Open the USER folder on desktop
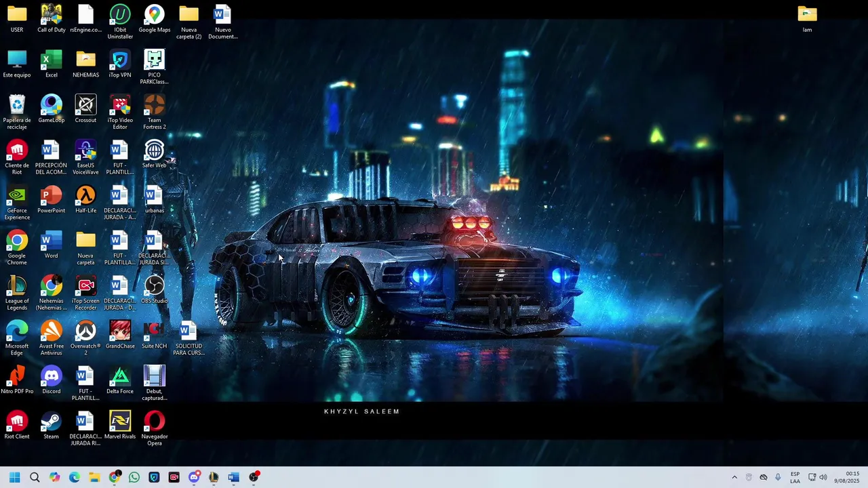Screen dimensions: 868x488 coord(17,19)
